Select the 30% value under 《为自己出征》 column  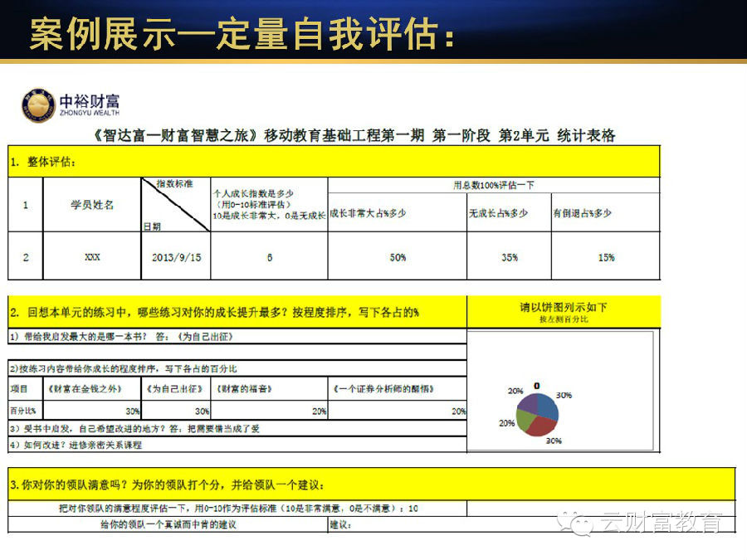176,411
